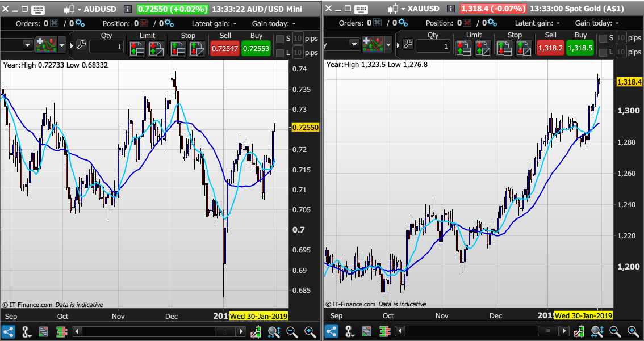Click first Stop order icon on AUDUSD
Screen dimensions: 644x341
(x=178, y=48)
